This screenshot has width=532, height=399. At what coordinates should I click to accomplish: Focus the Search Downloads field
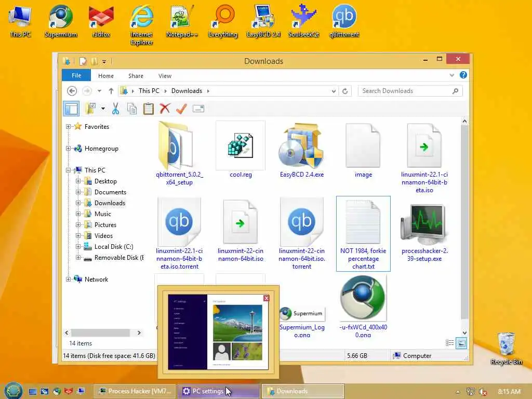point(410,91)
